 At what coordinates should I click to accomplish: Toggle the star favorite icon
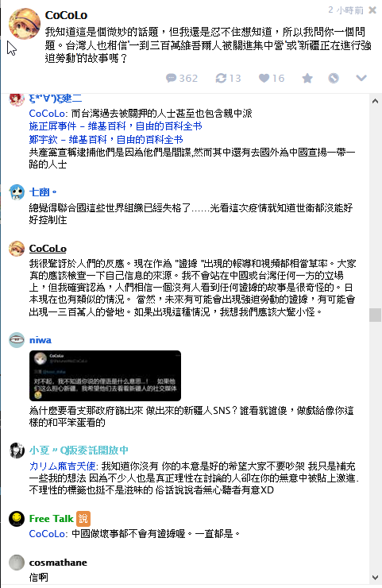pos(307,78)
